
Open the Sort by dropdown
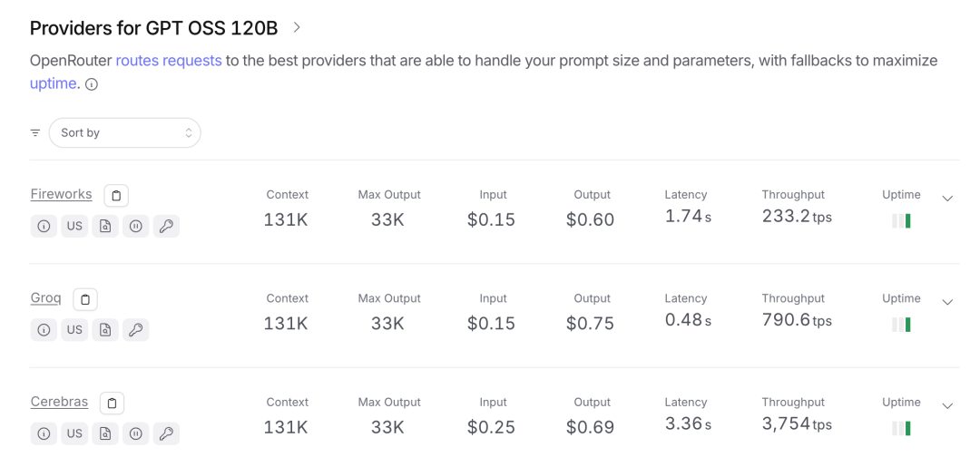pos(125,133)
